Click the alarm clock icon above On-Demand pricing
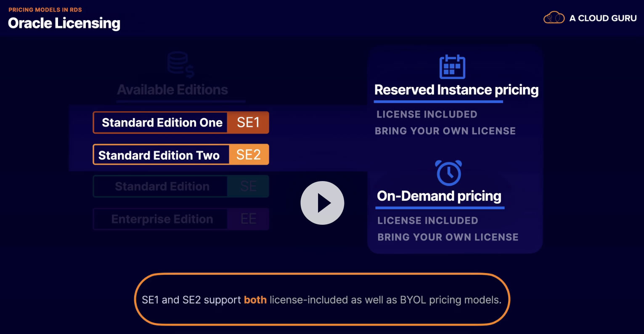This screenshot has width=644, height=334. (448, 173)
